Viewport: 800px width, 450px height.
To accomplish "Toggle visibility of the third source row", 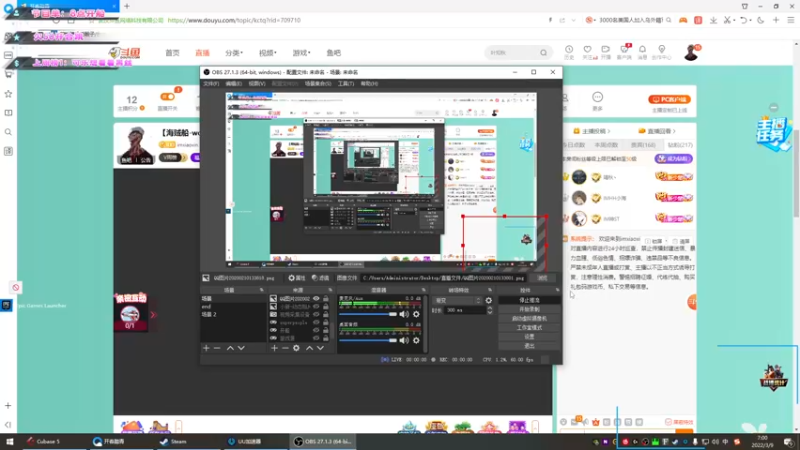I will (x=316, y=315).
